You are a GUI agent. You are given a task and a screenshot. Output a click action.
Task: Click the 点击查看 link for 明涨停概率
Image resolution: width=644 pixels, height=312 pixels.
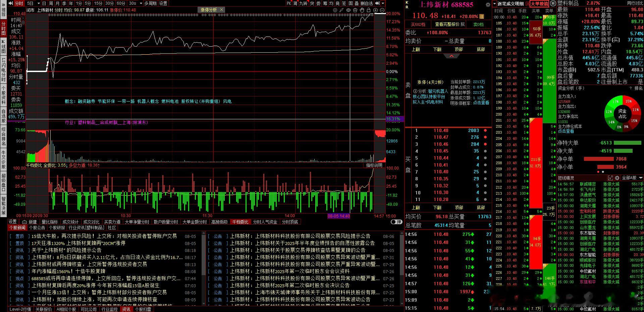pos(481,103)
